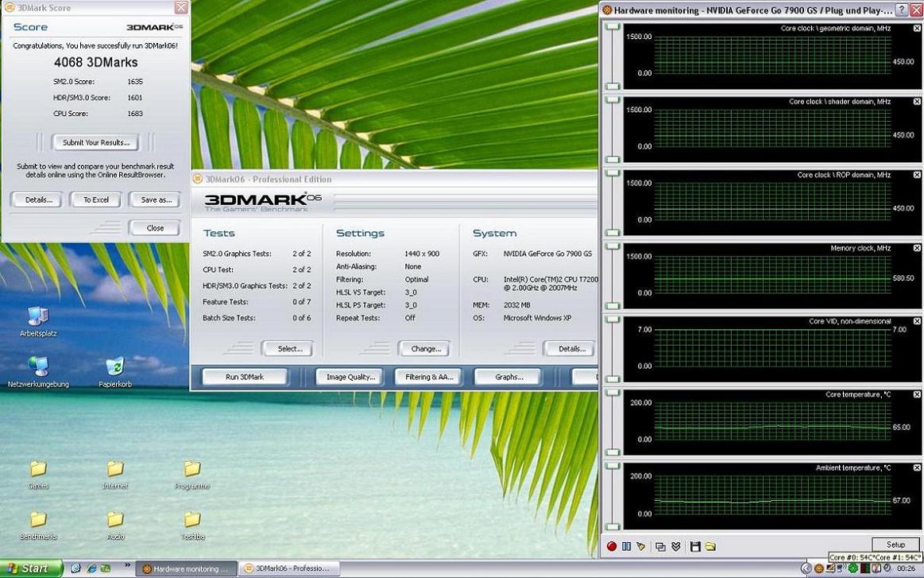
Task: Click the Close button in 3DMark Score
Action: pyautogui.click(x=155, y=227)
